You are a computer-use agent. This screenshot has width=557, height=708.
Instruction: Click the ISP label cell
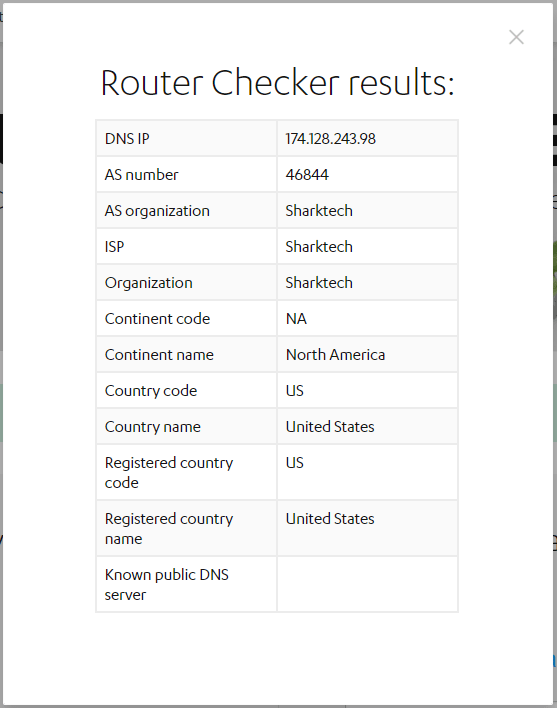point(186,247)
